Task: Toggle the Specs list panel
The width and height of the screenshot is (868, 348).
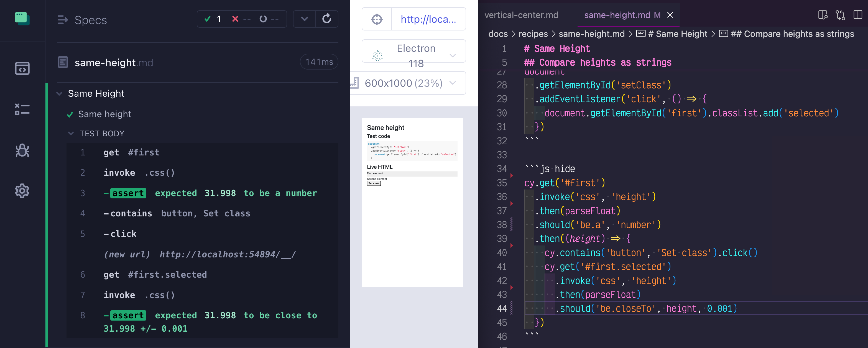Action: point(63,20)
